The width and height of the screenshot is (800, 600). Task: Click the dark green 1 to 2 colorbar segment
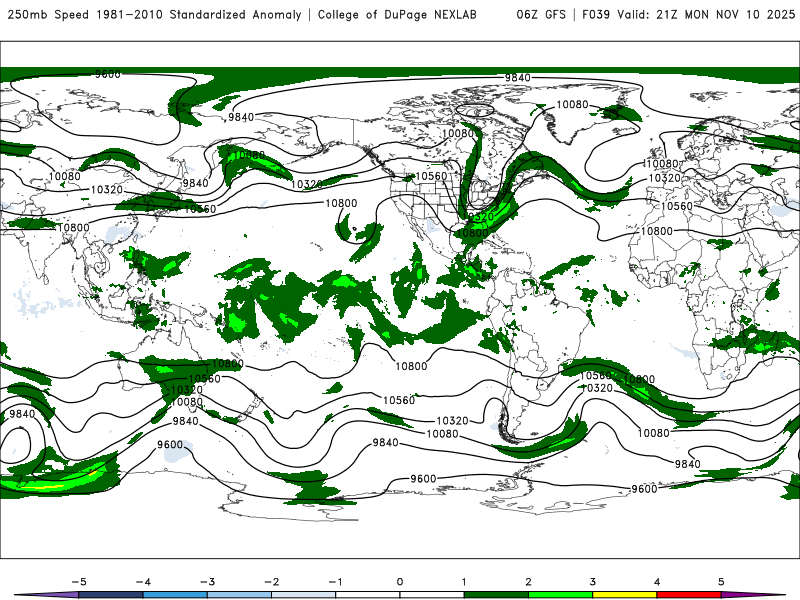coord(496,595)
